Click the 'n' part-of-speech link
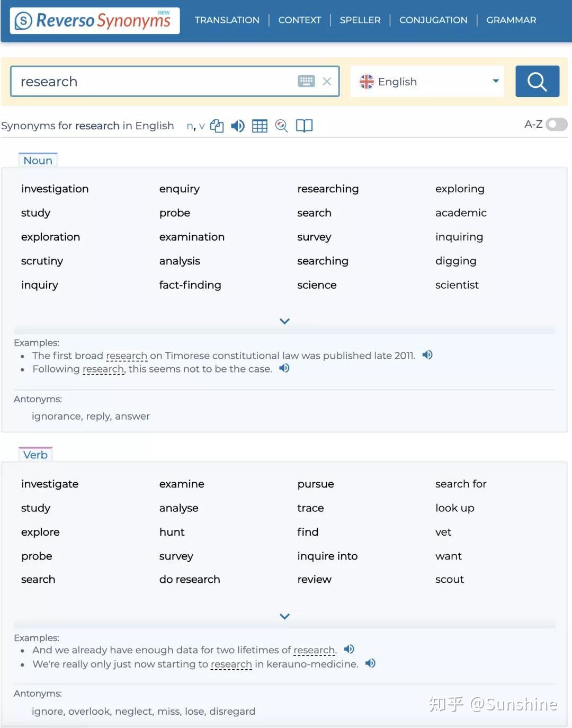Viewport: 572px width, 728px height. coord(190,126)
